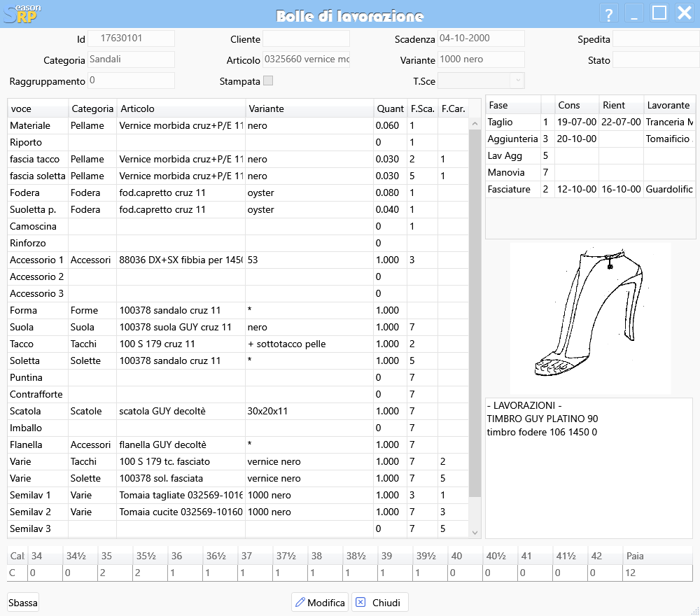Sort by the voce column header
700x616 pixels.
38,108
